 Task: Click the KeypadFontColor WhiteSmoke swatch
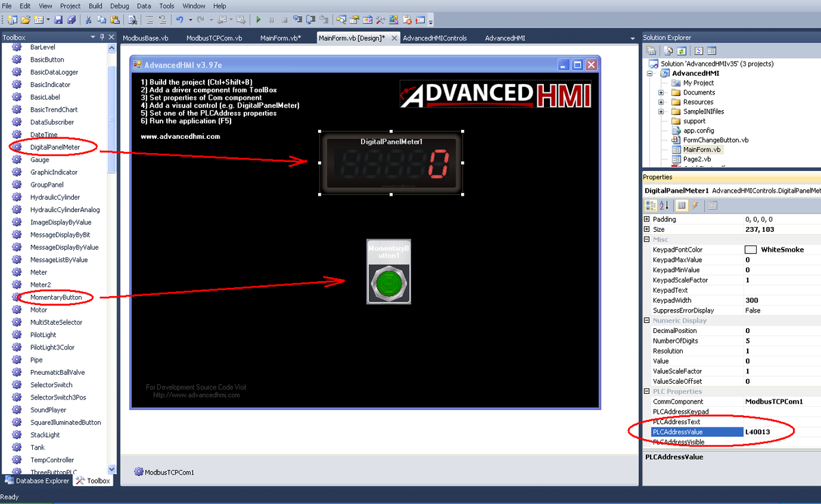pos(751,250)
